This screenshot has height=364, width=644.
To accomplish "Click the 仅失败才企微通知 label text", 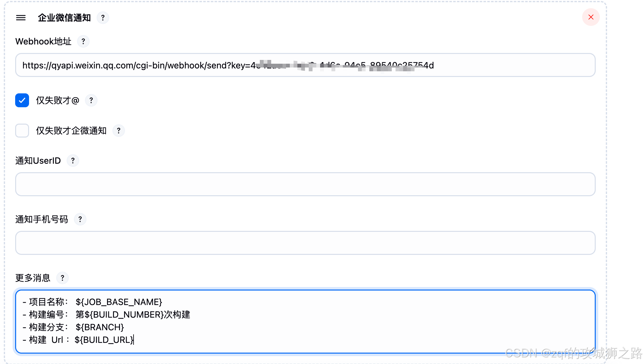I will point(71,131).
